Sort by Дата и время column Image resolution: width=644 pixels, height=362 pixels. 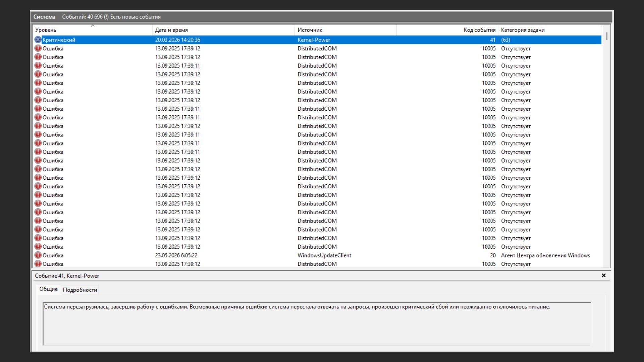coord(223,30)
